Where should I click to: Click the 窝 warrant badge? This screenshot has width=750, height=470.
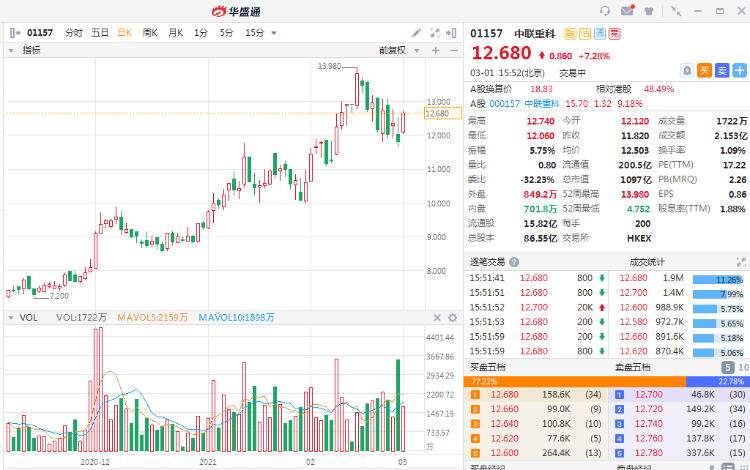click(x=615, y=33)
